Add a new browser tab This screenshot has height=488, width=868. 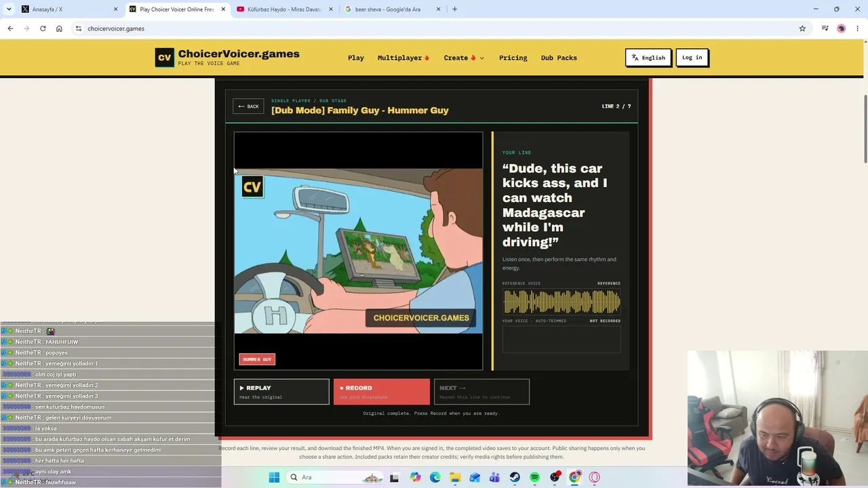pyautogui.click(x=454, y=9)
